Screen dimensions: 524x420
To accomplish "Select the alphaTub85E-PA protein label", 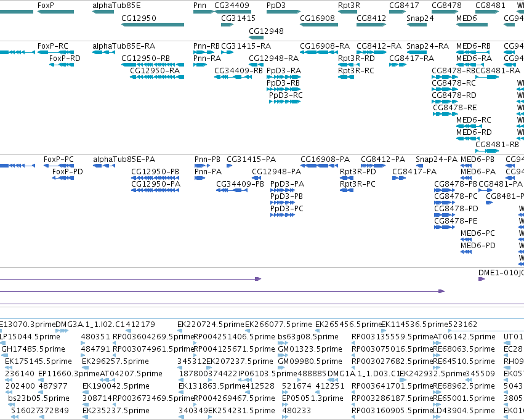I will (x=124, y=160).
